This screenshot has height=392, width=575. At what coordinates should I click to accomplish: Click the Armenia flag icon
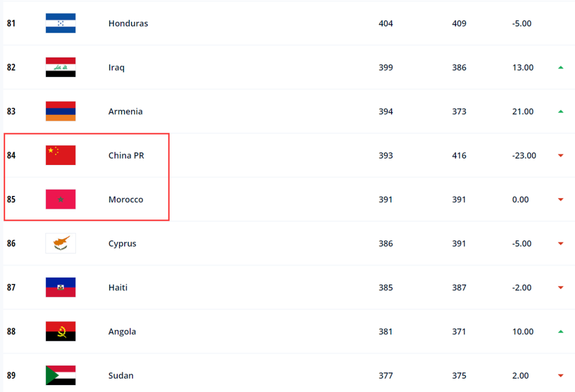[60, 112]
